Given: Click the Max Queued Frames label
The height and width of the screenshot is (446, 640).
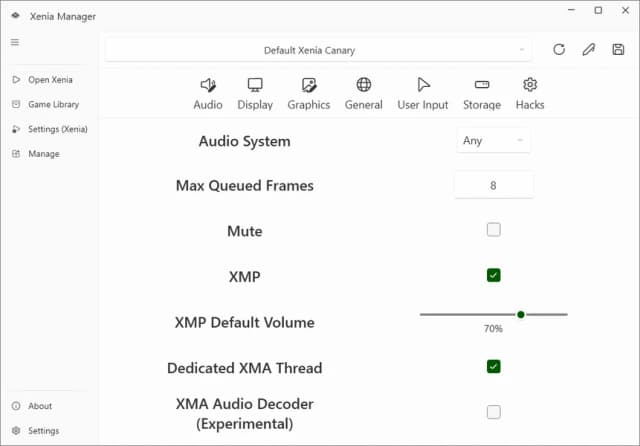Looking at the screenshot, I should pos(244,186).
